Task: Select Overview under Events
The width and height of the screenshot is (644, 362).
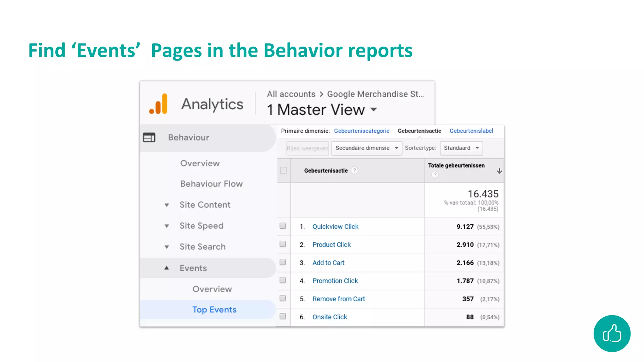Action: click(x=212, y=289)
